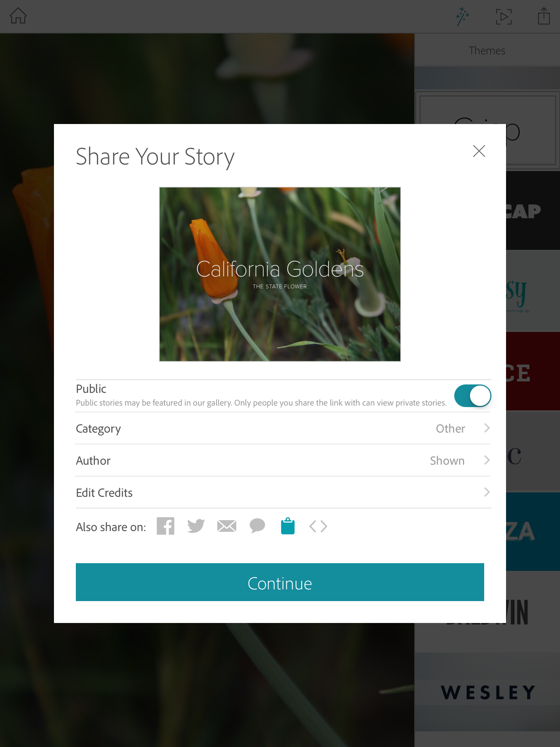Share via message speech bubble icon
The image size is (560, 747).
coord(257,526)
